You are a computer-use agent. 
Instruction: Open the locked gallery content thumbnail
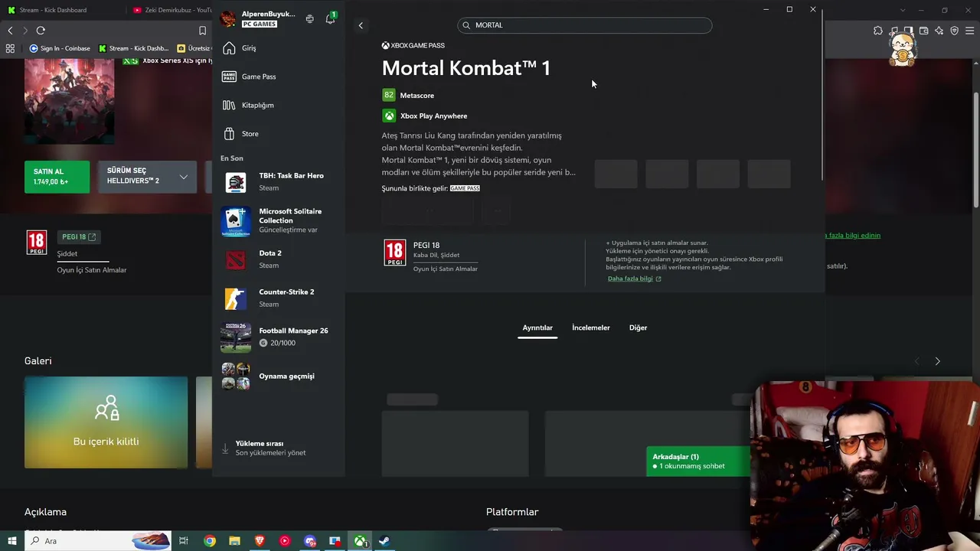[106, 422]
